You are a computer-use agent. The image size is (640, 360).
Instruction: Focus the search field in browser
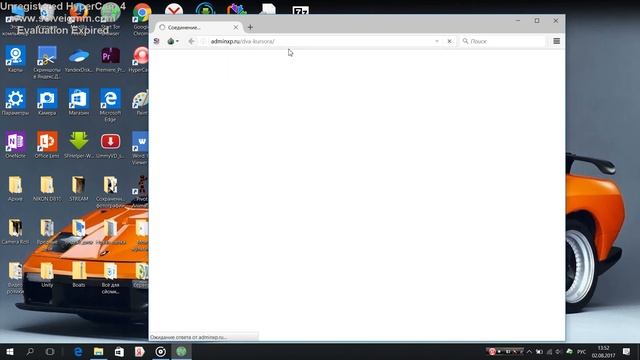[502, 41]
